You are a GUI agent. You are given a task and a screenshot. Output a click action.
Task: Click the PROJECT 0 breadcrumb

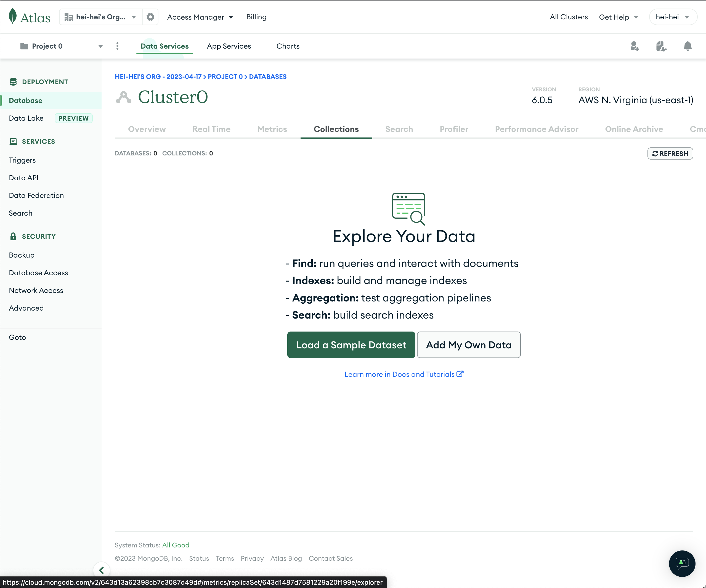pyautogui.click(x=225, y=77)
